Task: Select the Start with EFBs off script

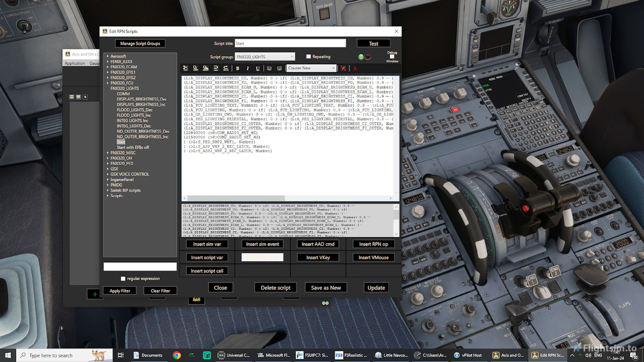Action: [x=134, y=147]
